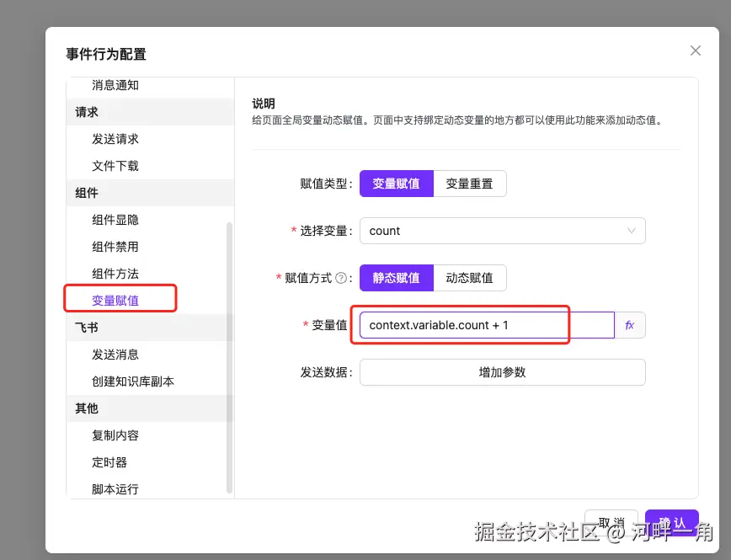Click the 其他 group header
The height and width of the screenshot is (560, 731).
150,408
